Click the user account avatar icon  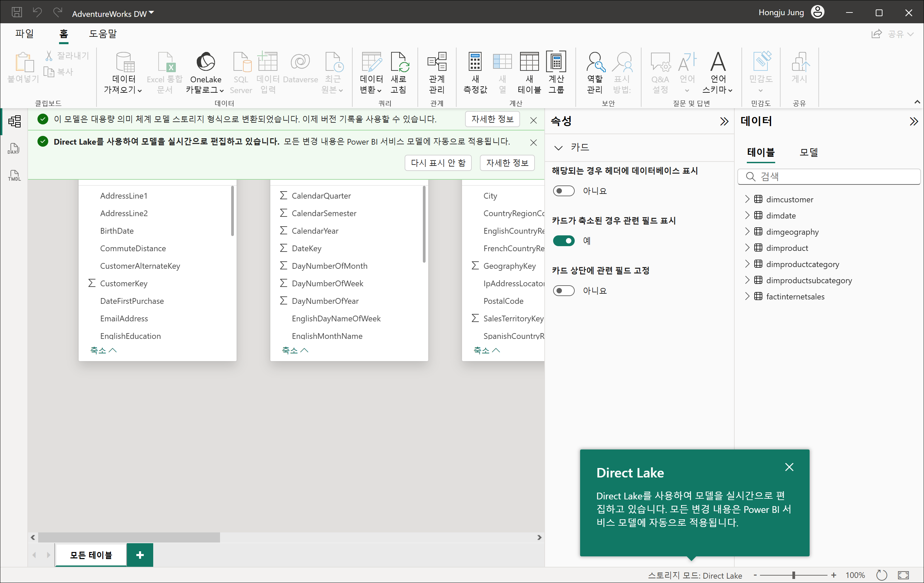(818, 12)
